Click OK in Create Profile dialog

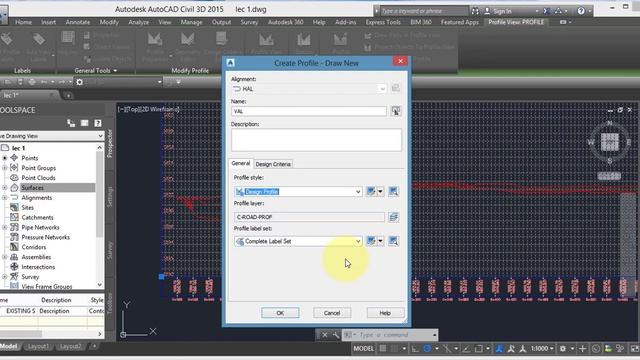click(280, 313)
